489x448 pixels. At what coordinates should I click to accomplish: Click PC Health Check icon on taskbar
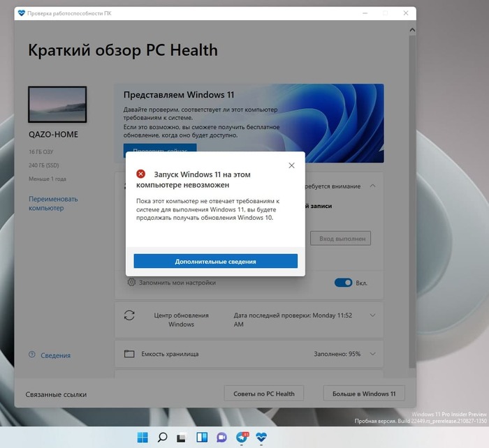(261, 437)
